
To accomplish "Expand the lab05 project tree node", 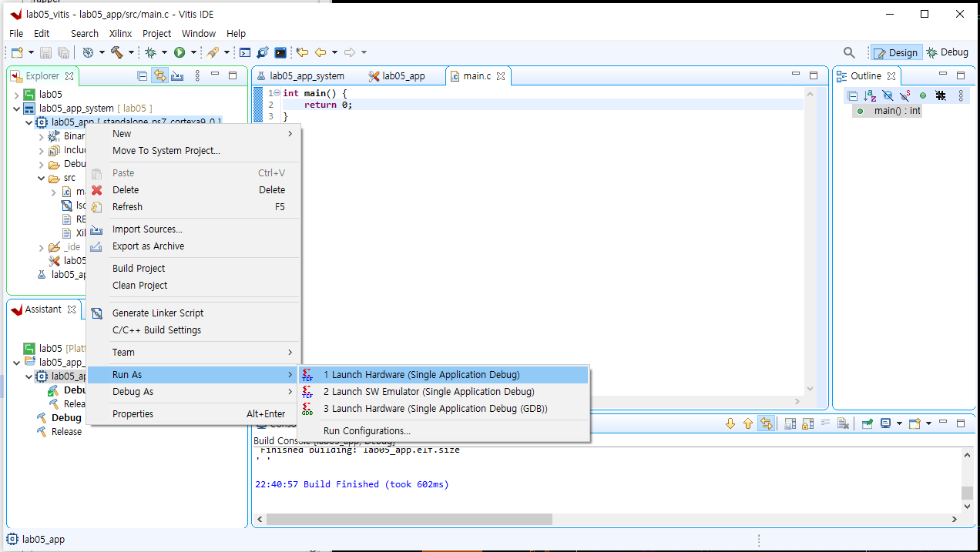I will (17, 95).
